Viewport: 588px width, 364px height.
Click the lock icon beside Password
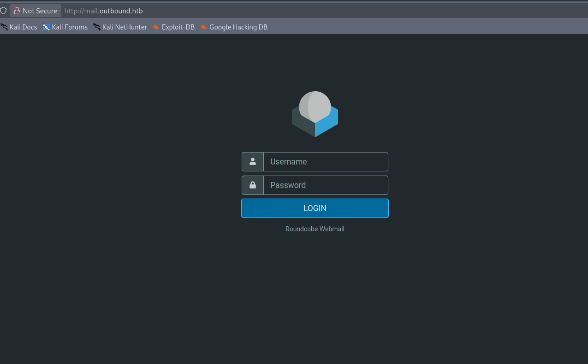click(x=253, y=185)
